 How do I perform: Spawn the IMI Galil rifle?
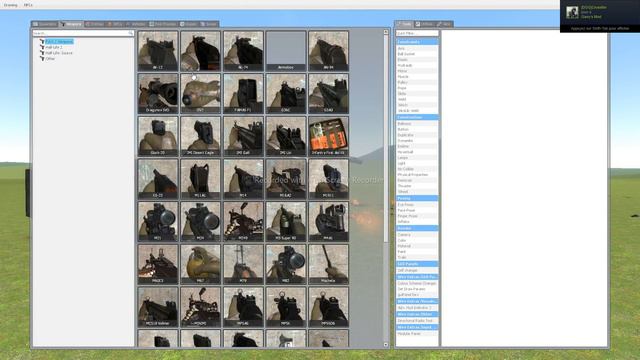click(x=243, y=136)
